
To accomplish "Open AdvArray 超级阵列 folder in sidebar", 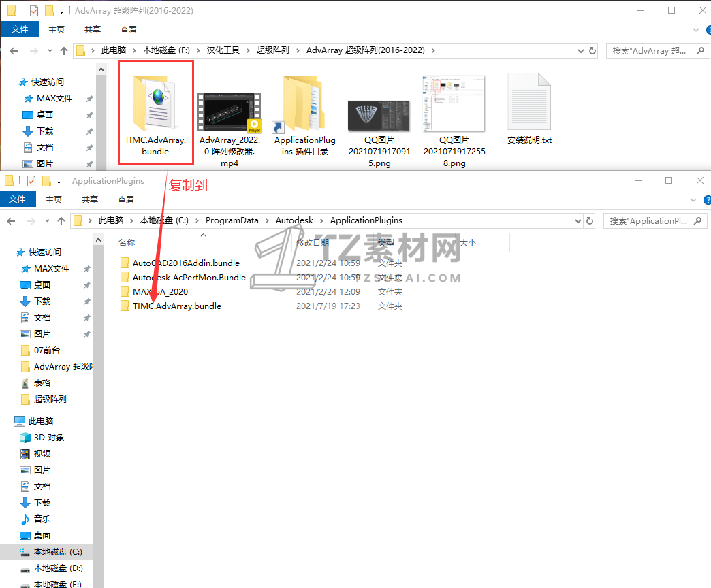I will click(63, 367).
